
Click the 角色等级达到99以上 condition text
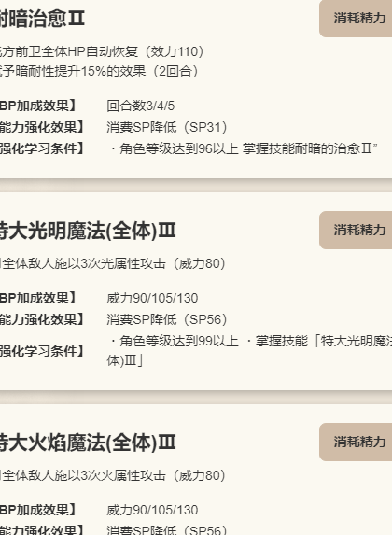coord(174,341)
